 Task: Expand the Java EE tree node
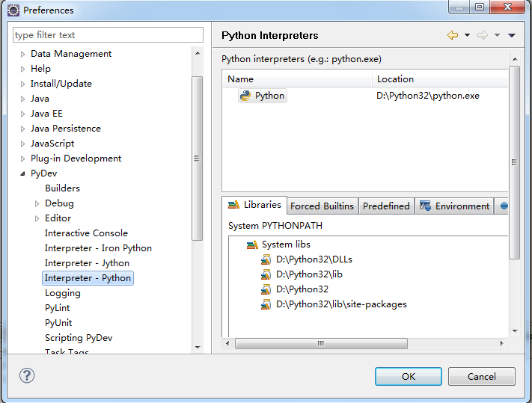pyautogui.click(x=22, y=114)
